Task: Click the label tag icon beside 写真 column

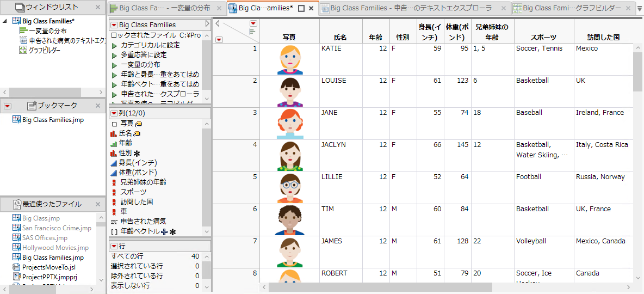Action: tap(139, 124)
